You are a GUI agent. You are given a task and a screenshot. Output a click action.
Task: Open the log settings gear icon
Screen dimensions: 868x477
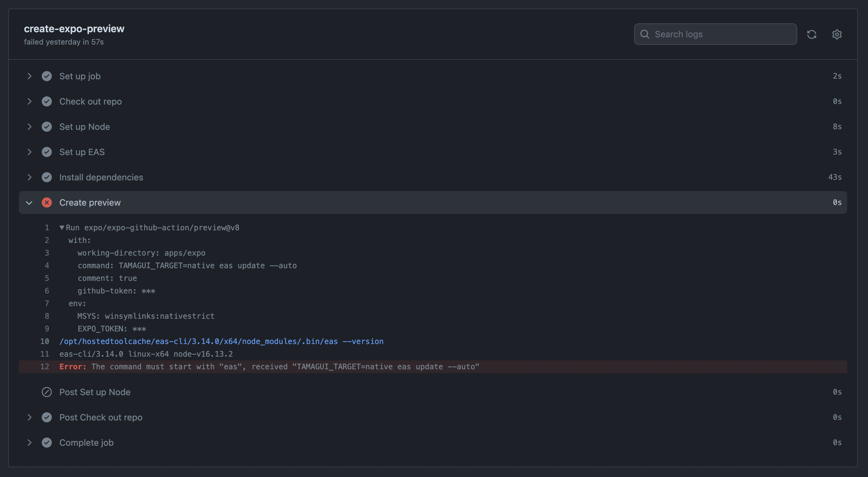tap(837, 34)
